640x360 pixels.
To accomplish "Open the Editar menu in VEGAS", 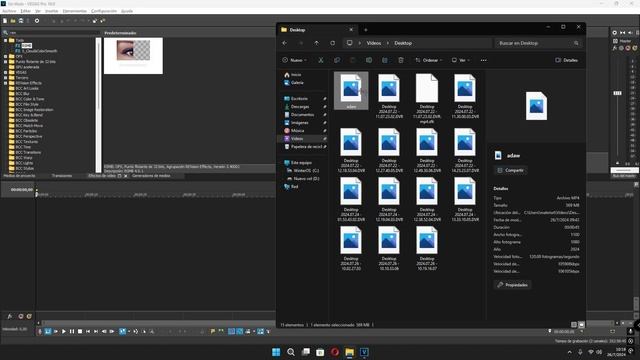I will tap(25, 11).
